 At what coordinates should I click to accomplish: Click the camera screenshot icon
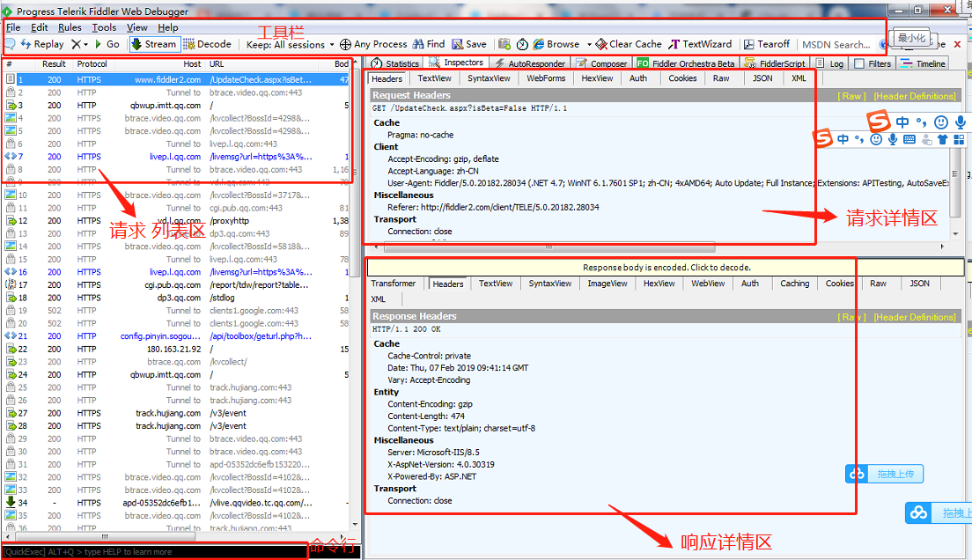pyautogui.click(x=504, y=44)
